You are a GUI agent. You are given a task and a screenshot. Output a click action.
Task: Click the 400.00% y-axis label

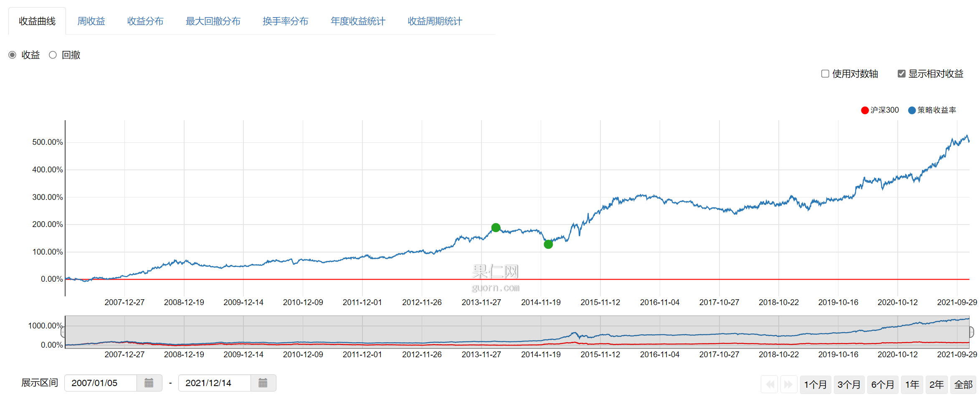pyautogui.click(x=48, y=170)
